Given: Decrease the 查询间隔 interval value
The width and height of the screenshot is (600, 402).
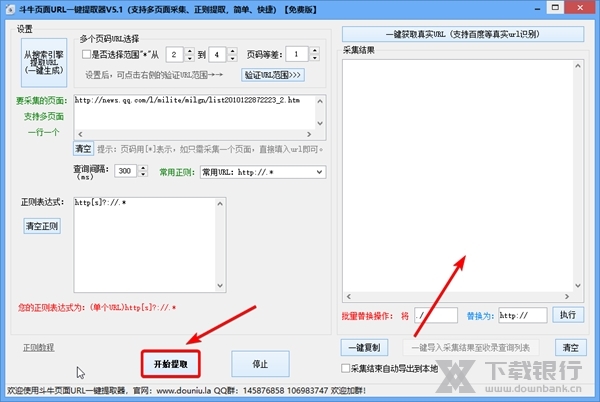Looking at the screenshot, I should (x=143, y=174).
